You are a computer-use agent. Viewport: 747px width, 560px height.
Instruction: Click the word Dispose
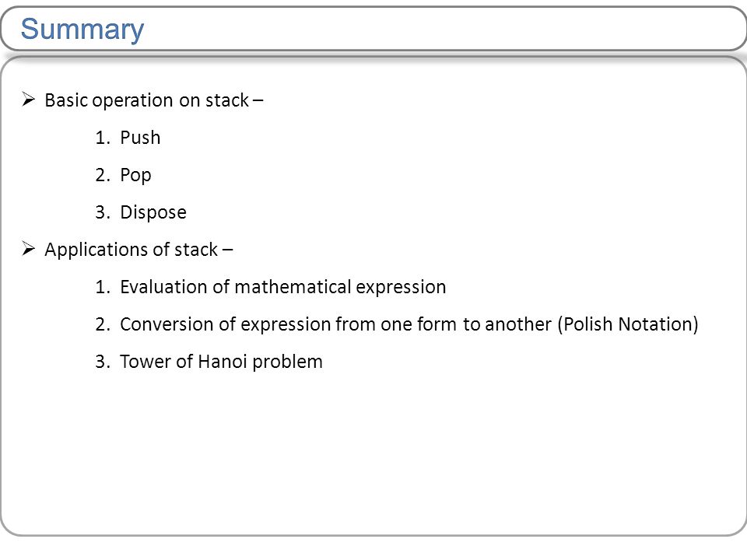(153, 212)
